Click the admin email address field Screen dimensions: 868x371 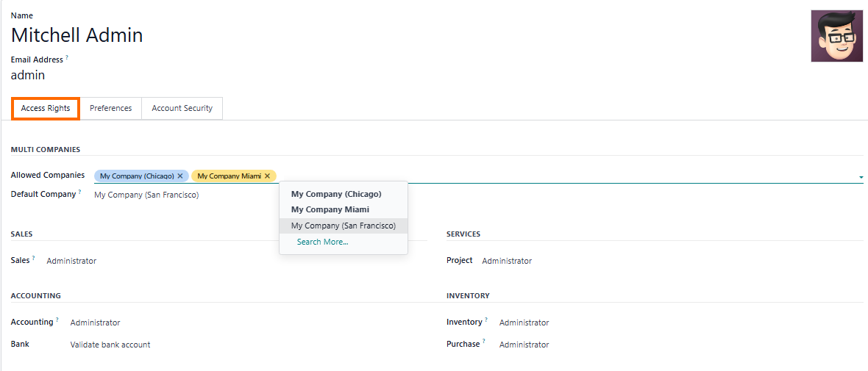(28, 75)
